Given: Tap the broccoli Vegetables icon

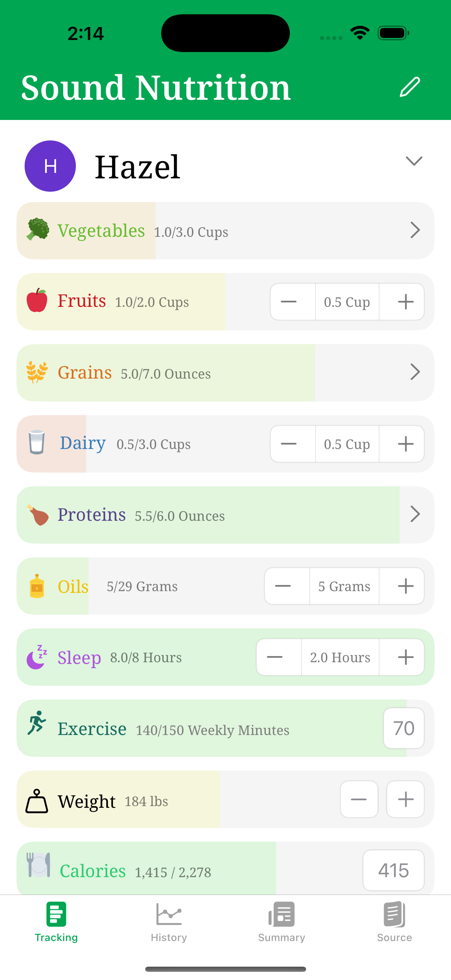Looking at the screenshot, I should 37,229.
